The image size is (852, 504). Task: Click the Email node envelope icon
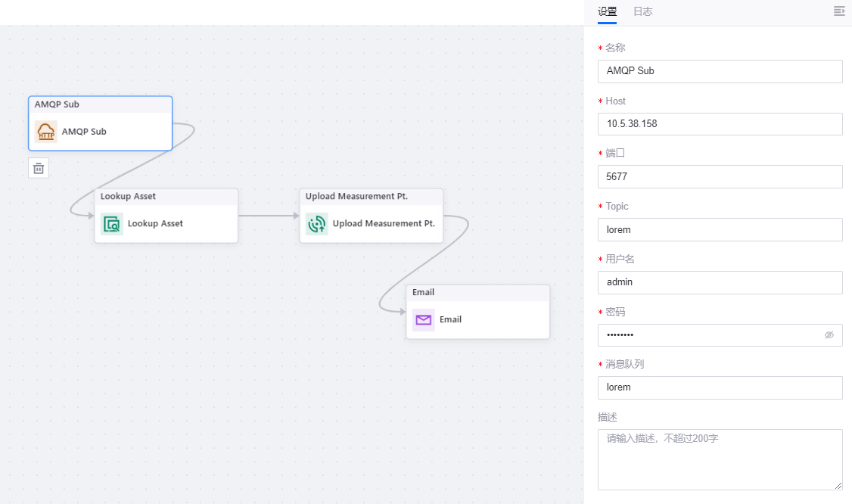coord(424,320)
